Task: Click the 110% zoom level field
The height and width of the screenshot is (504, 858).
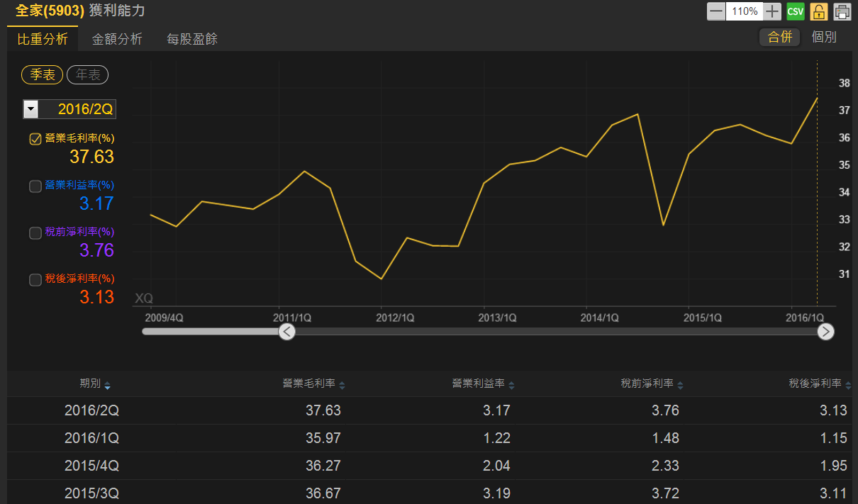Action: click(x=745, y=11)
